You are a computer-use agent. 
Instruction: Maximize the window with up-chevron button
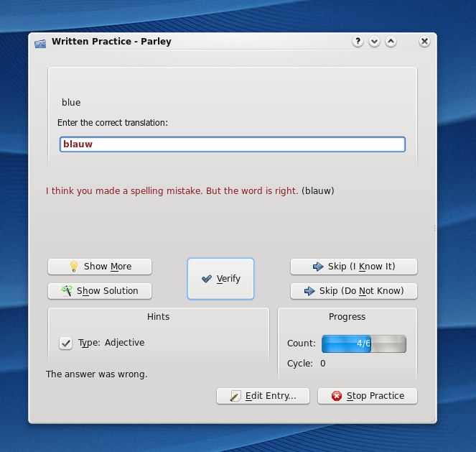pyautogui.click(x=391, y=41)
